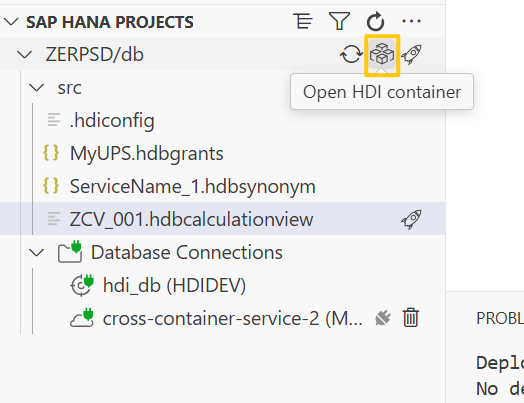Click the sync icon on ZERPSD/db row
The height and width of the screenshot is (403, 524).
[351, 54]
